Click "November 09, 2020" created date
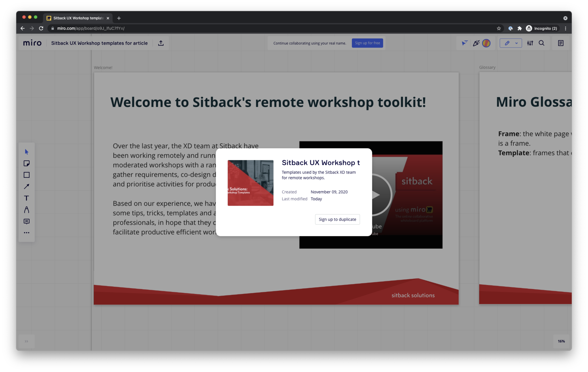This screenshot has height=372, width=588. coord(329,192)
